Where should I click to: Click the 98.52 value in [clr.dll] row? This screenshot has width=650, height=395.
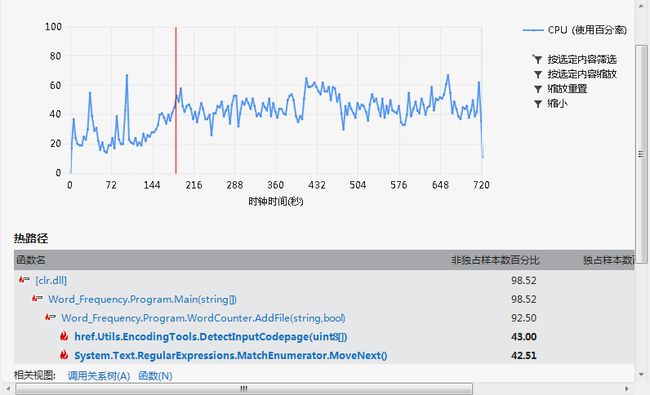[524, 281]
